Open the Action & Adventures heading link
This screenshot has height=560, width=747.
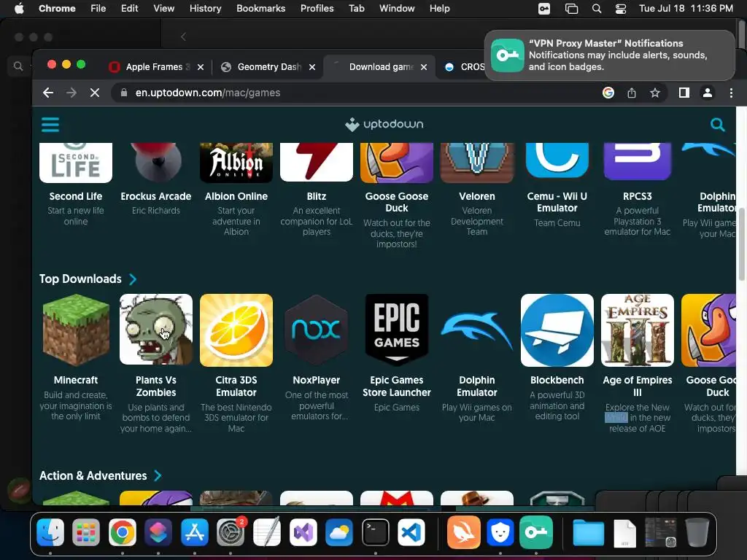(x=93, y=475)
